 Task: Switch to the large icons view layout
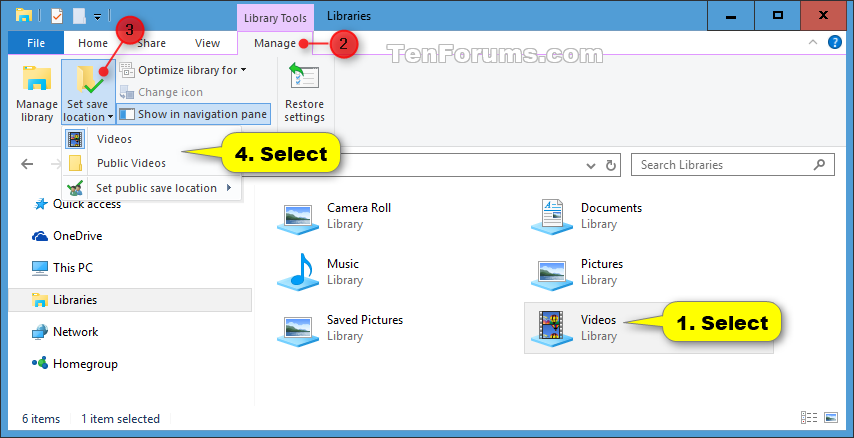(831, 418)
